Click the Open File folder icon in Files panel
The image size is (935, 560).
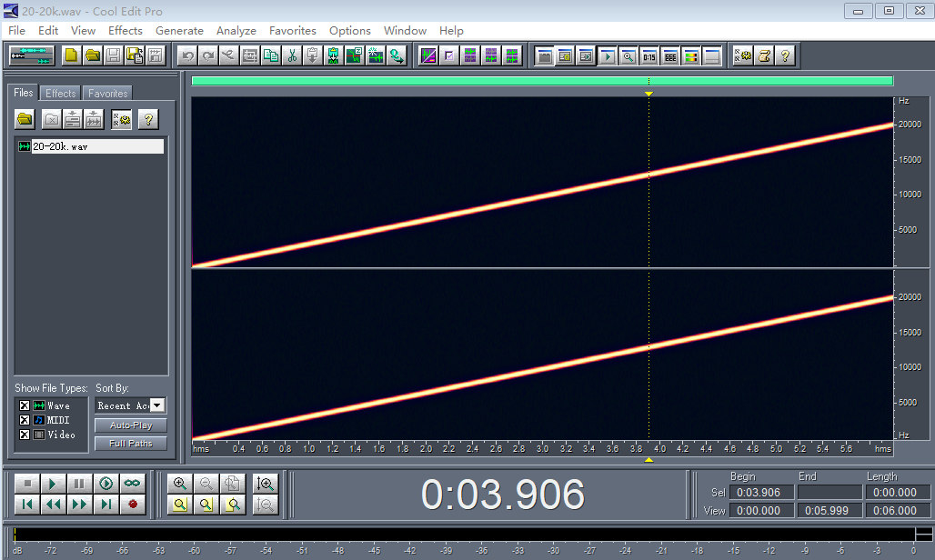click(25, 119)
